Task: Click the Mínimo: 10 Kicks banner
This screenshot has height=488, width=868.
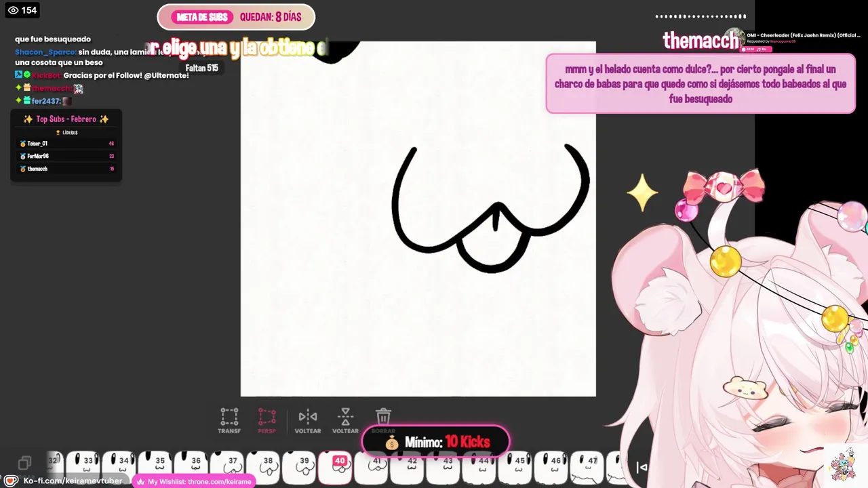Action: [435, 443]
